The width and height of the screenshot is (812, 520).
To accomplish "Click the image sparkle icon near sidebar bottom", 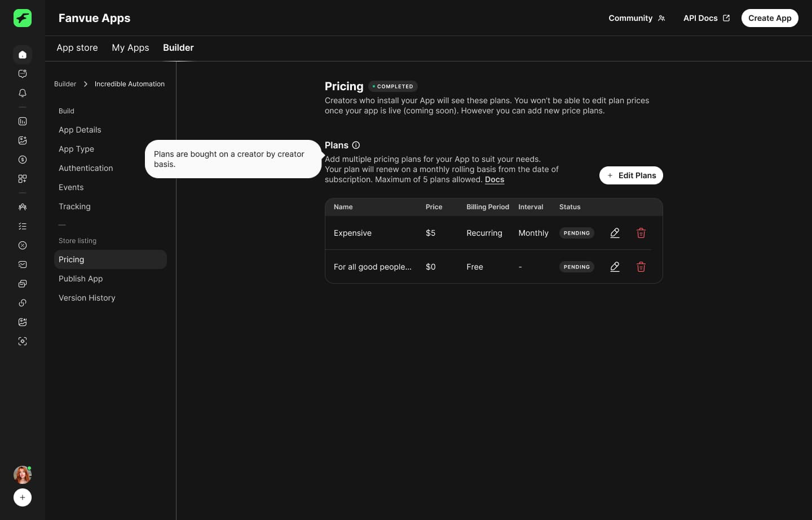I will (23, 322).
